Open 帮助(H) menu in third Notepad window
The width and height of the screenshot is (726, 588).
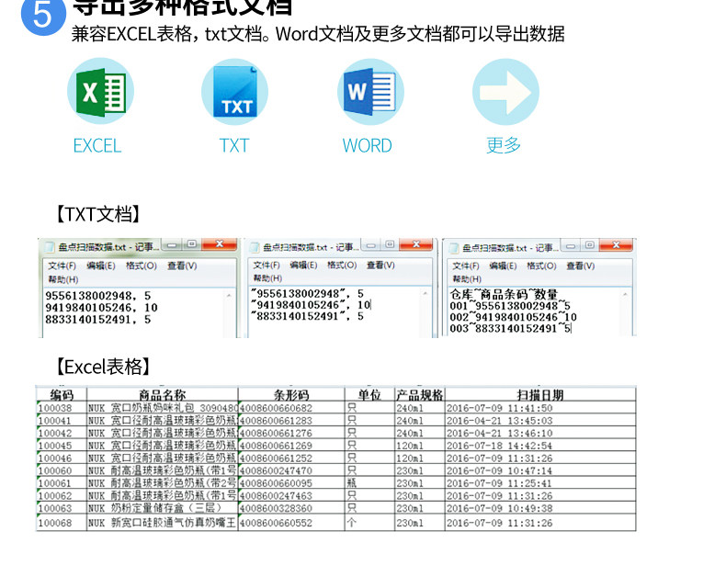pyautogui.click(x=467, y=278)
